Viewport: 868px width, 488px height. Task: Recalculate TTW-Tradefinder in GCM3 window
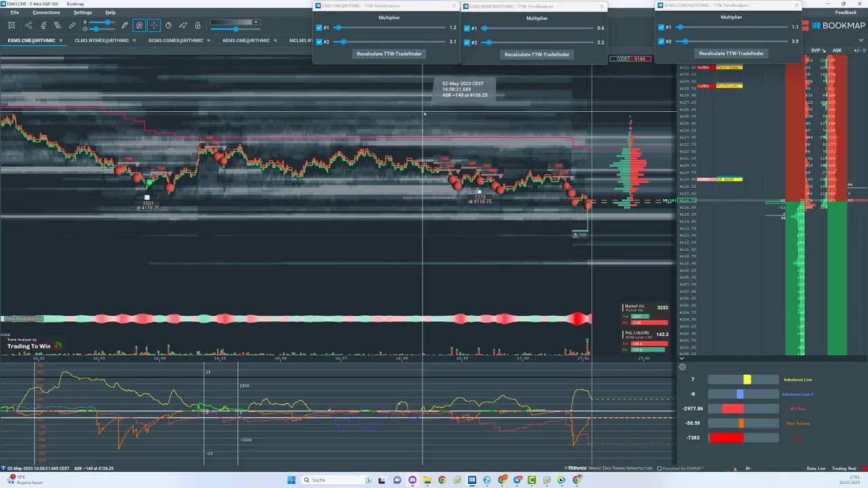[x=731, y=53]
